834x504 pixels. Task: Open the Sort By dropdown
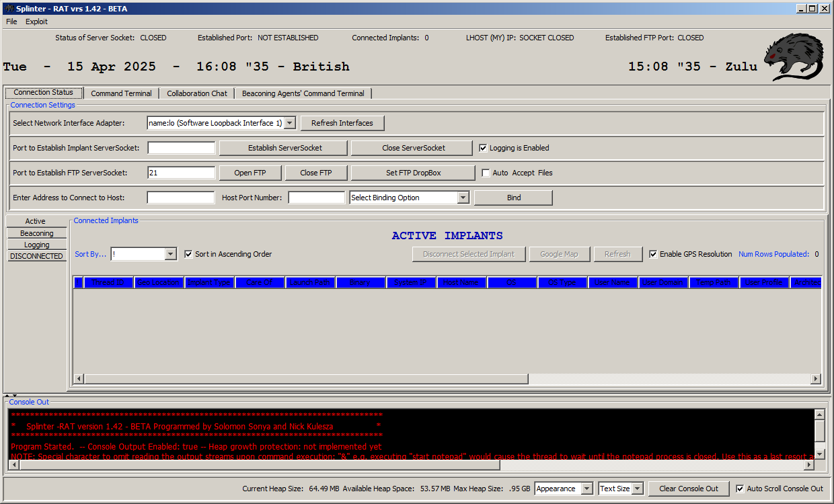(x=170, y=254)
